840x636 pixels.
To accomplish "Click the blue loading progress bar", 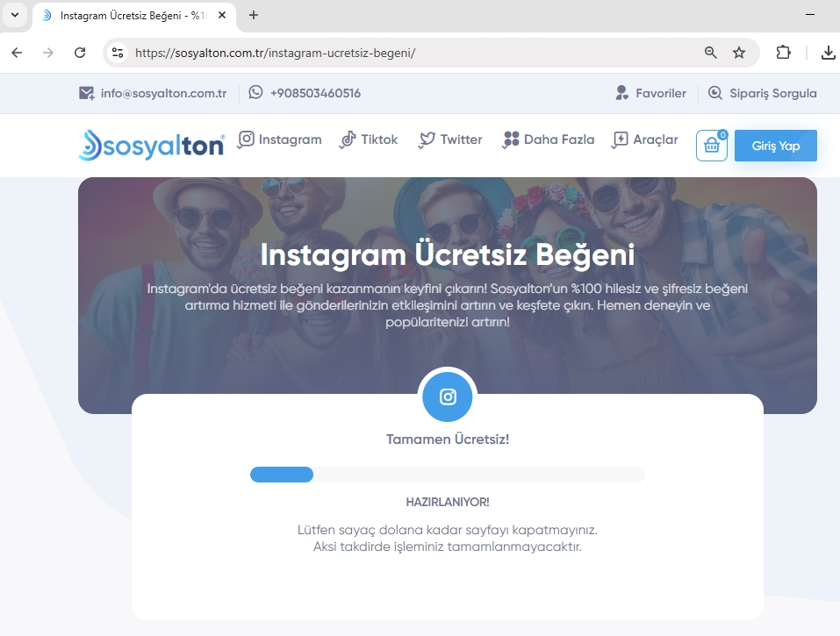I will pyautogui.click(x=281, y=474).
